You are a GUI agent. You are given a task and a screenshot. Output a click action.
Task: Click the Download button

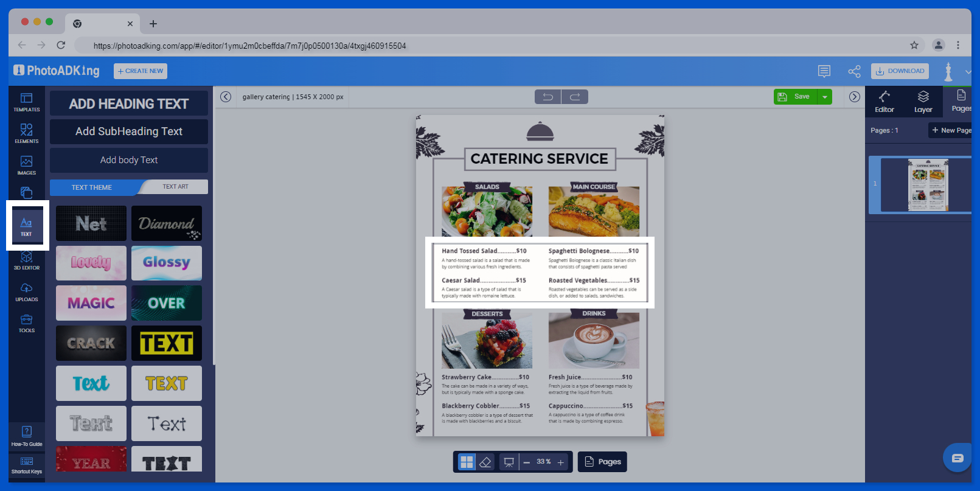click(899, 71)
